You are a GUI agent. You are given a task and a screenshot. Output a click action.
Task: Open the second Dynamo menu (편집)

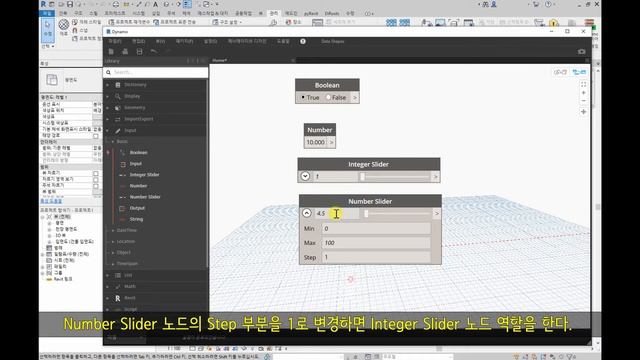138,41
